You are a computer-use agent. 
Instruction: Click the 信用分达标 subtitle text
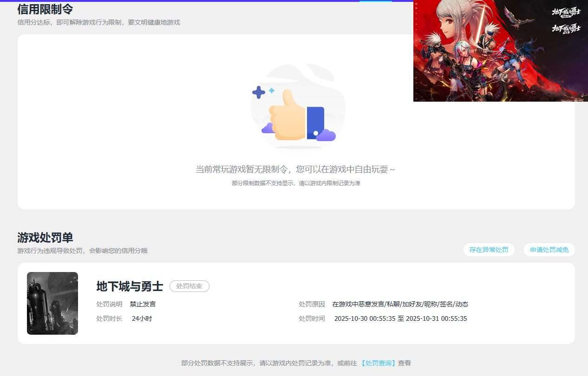point(98,22)
